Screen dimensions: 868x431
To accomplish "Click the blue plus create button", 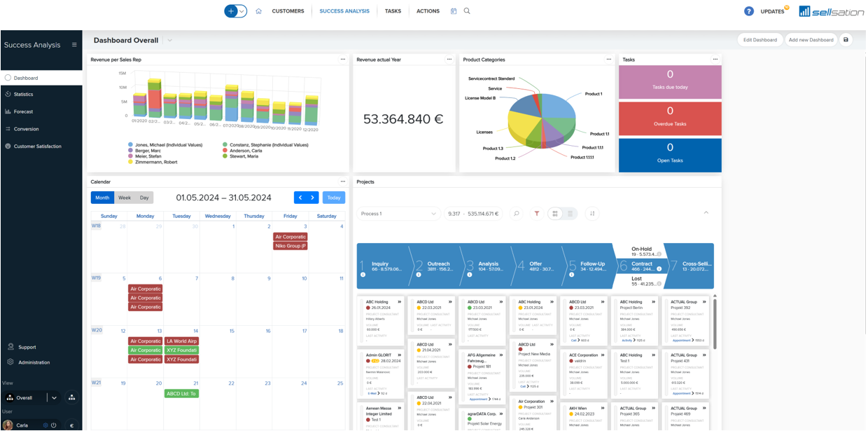I will point(231,11).
